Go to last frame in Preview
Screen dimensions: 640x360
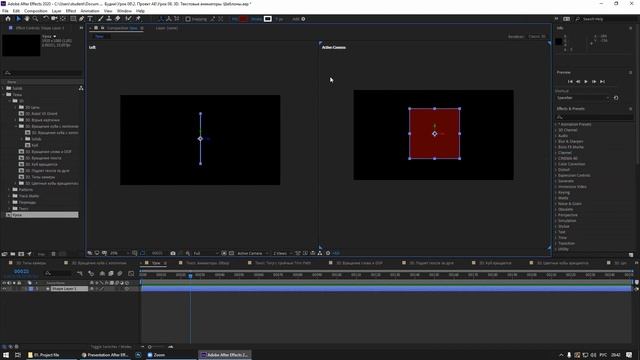pos(602,82)
